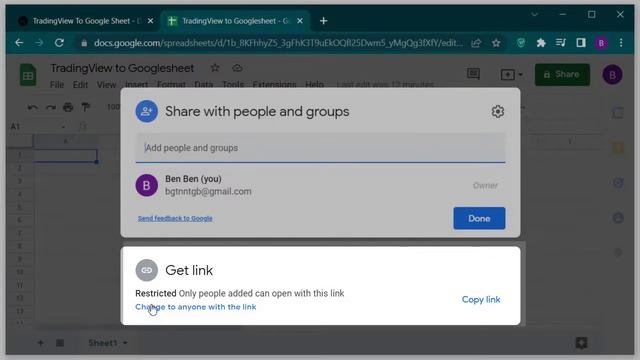
Task: Select cell A1 in the spreadsheet
Action: (65, 156)
